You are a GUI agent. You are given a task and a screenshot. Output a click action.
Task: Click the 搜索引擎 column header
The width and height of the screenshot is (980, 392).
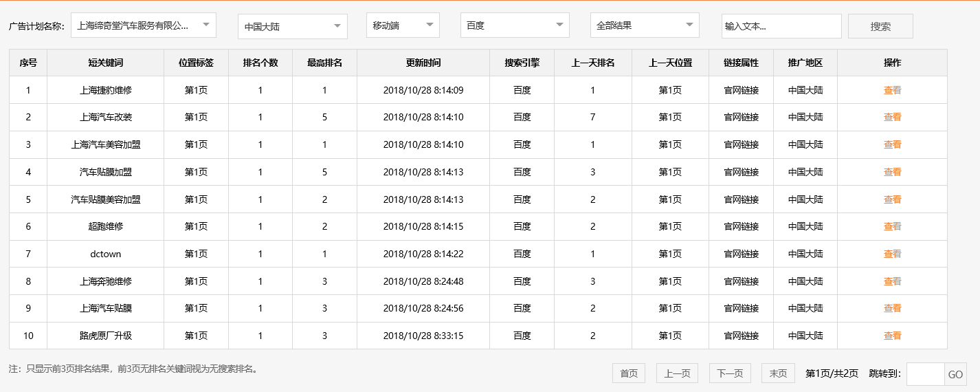(x=522, y=63)
